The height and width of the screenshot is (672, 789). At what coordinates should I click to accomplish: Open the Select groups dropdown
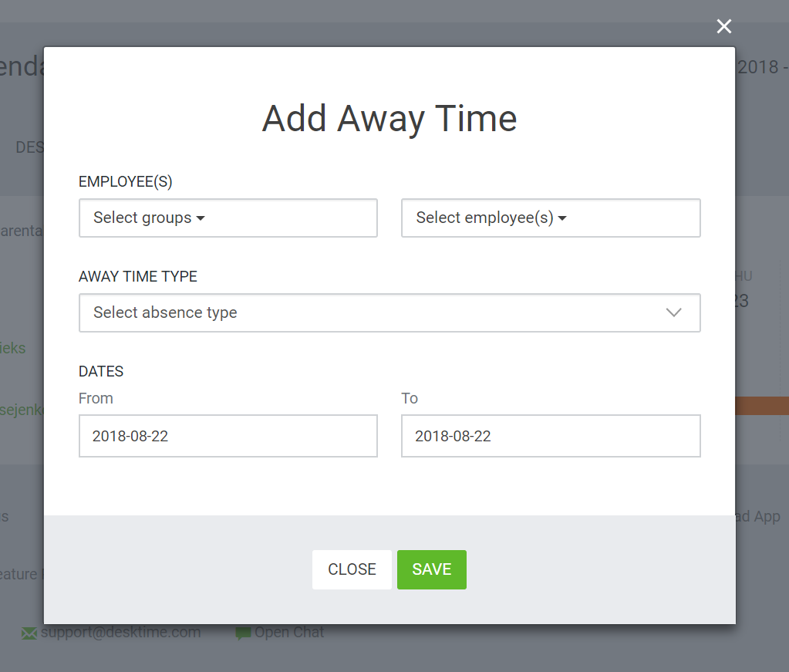[228, 218]
